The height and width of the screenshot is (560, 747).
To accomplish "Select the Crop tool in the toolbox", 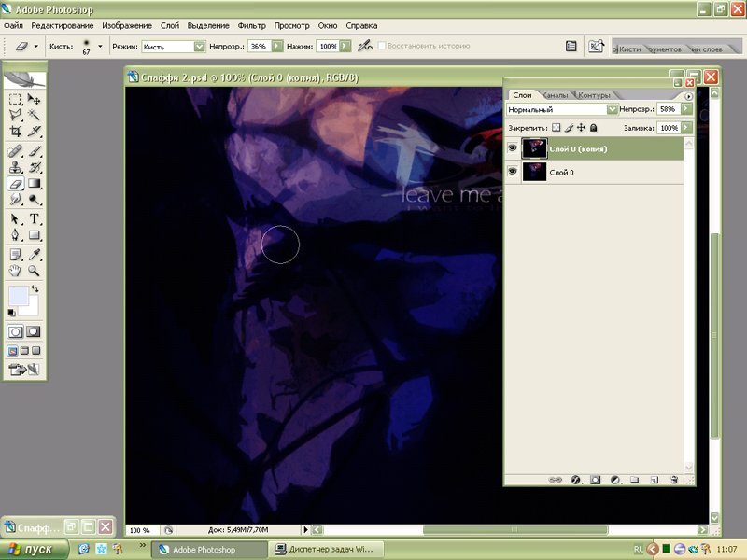I will (x=16, y=132).
